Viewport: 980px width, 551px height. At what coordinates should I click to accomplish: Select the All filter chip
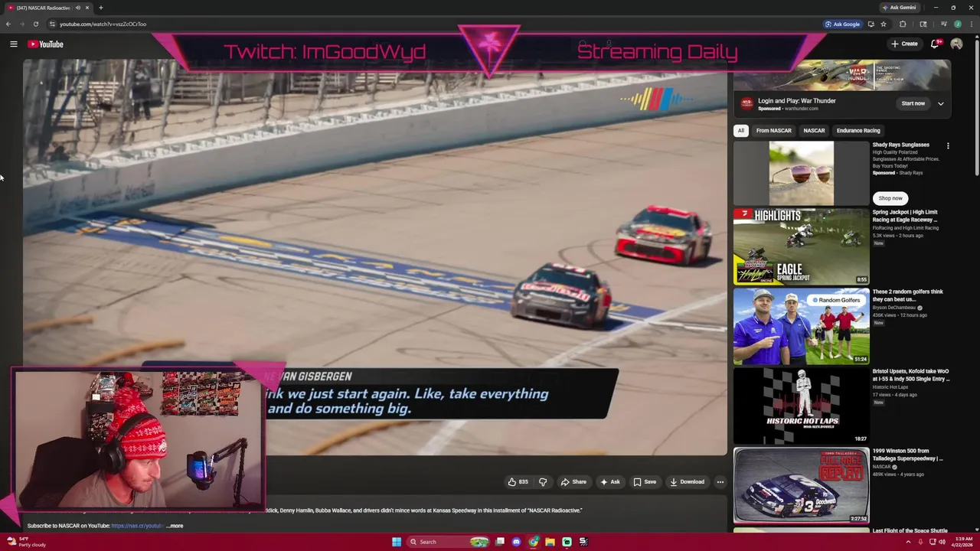[x=740, y=131]
